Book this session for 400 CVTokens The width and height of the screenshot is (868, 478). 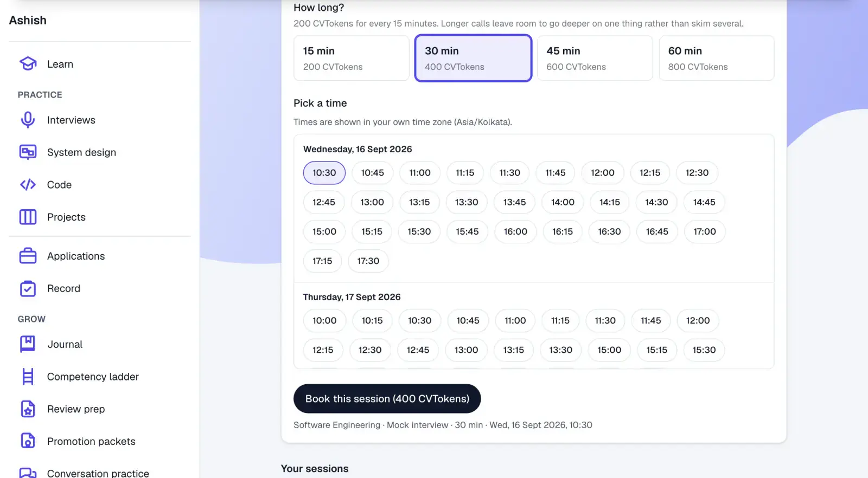387,399
